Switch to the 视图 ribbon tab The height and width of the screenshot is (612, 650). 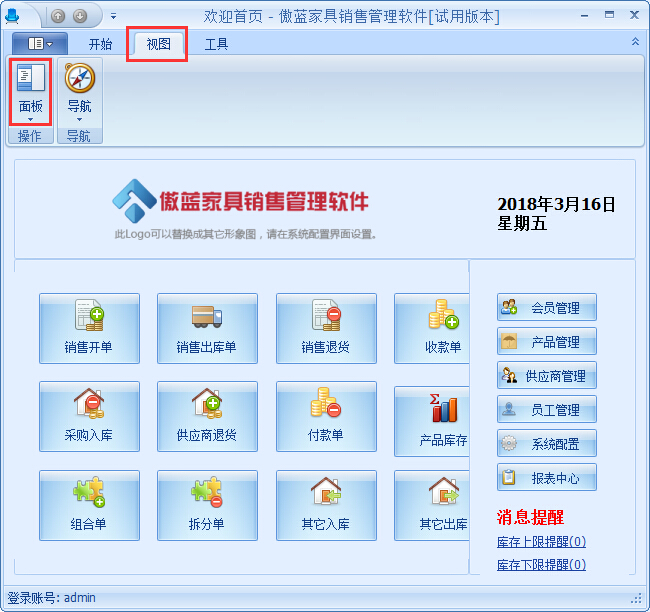pos(158,44)
